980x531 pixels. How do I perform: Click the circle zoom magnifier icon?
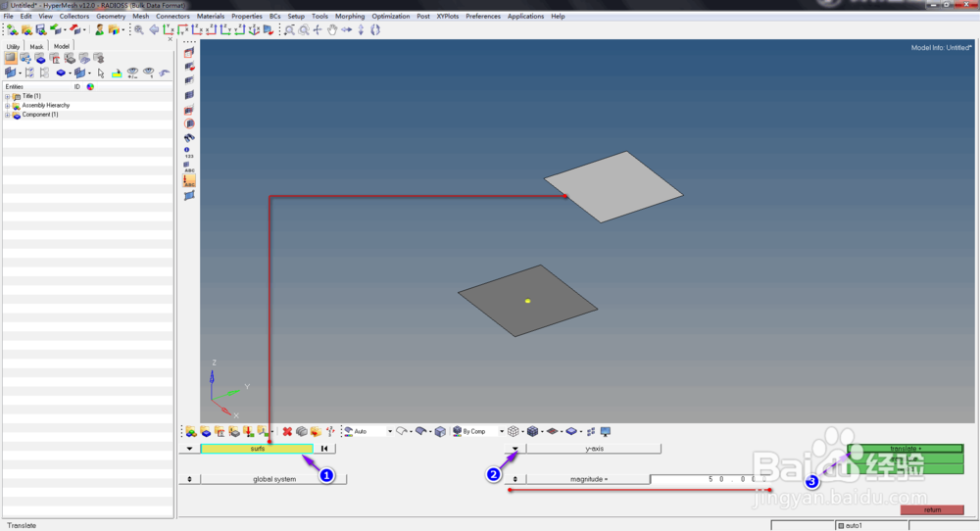tap(303, 29)
